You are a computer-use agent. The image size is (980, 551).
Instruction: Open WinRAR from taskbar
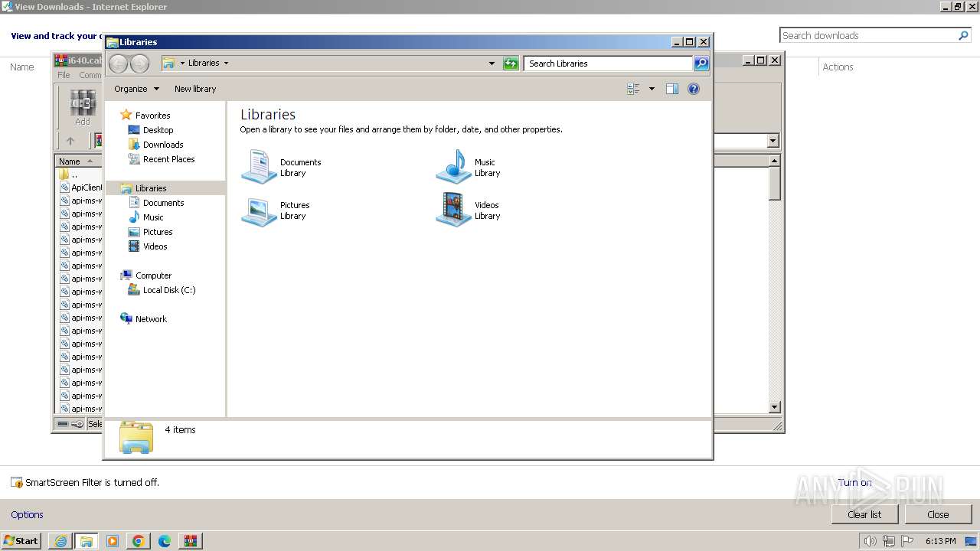(x=191, y=541)
